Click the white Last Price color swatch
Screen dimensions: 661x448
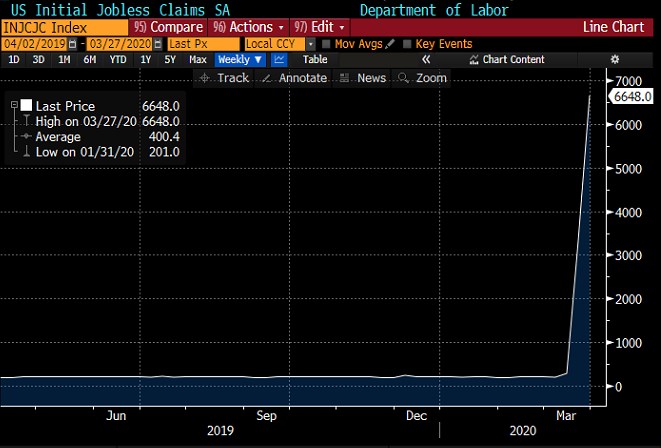26,105
